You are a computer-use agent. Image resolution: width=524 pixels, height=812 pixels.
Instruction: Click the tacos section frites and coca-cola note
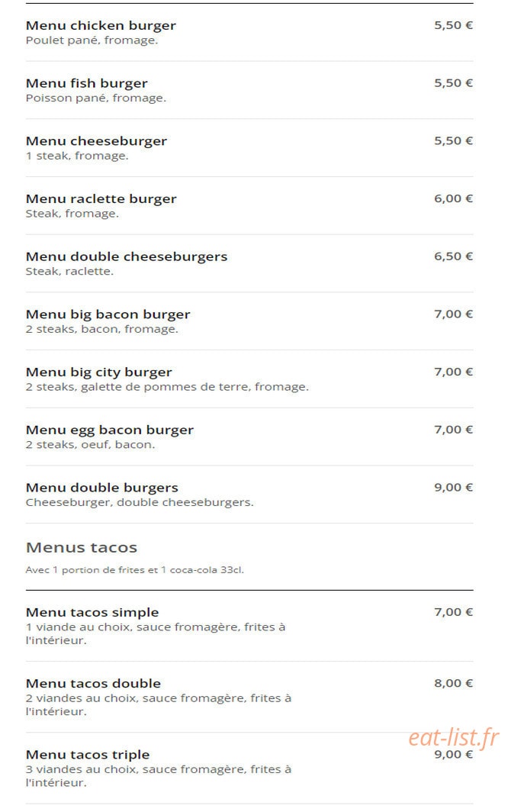coord(135,569)
